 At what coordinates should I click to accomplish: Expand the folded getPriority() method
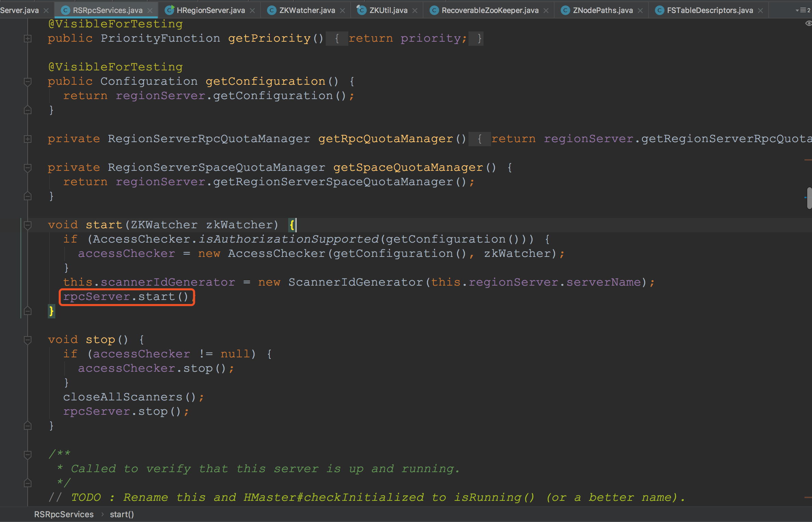(x=28, y=39)
